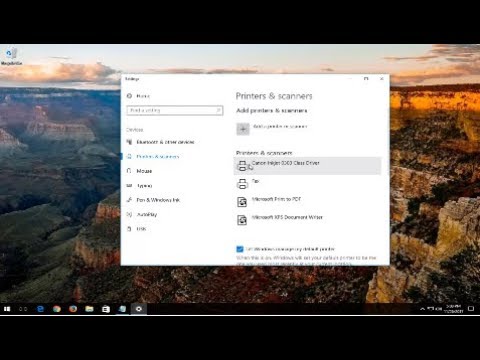Click the Task View taskbar icon
480x360 pixels.
tap(23, 309)
